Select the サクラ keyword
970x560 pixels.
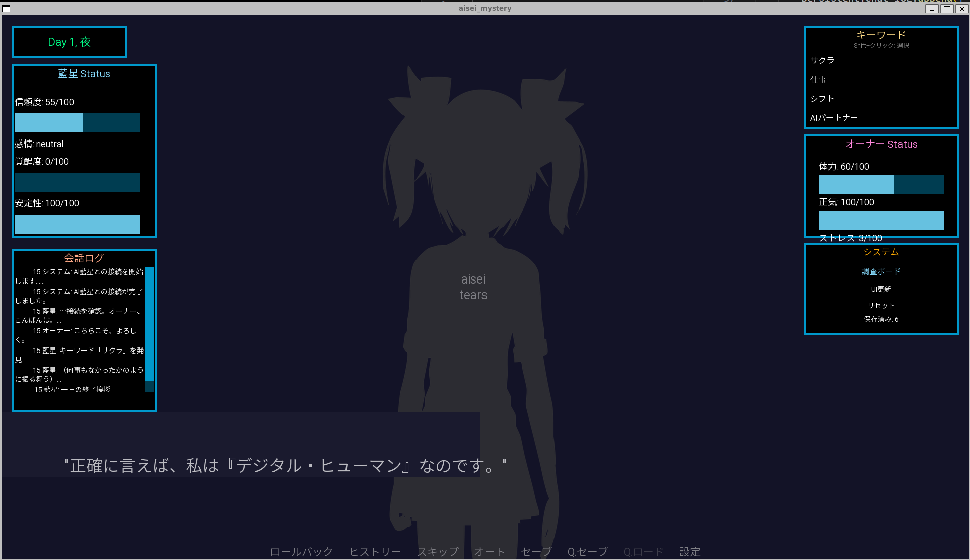[822, 60]
